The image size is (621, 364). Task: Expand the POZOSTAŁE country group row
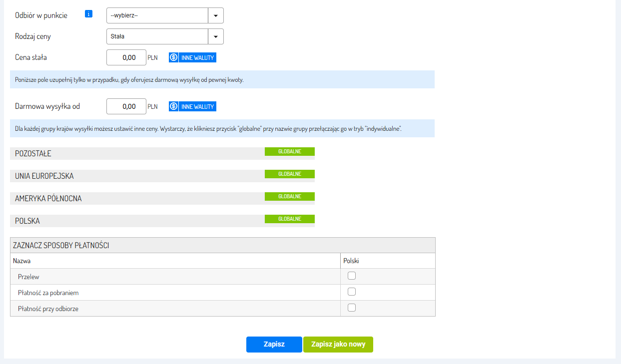135,154
